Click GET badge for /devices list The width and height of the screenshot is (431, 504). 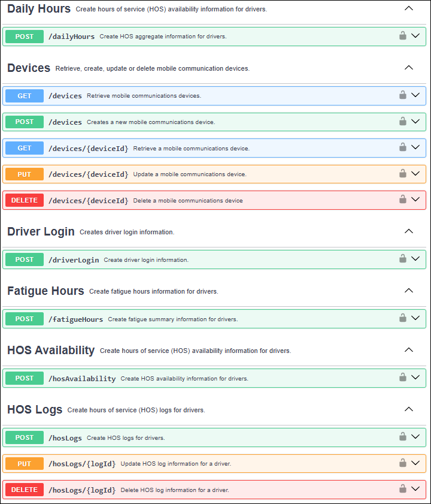(25, 96)
